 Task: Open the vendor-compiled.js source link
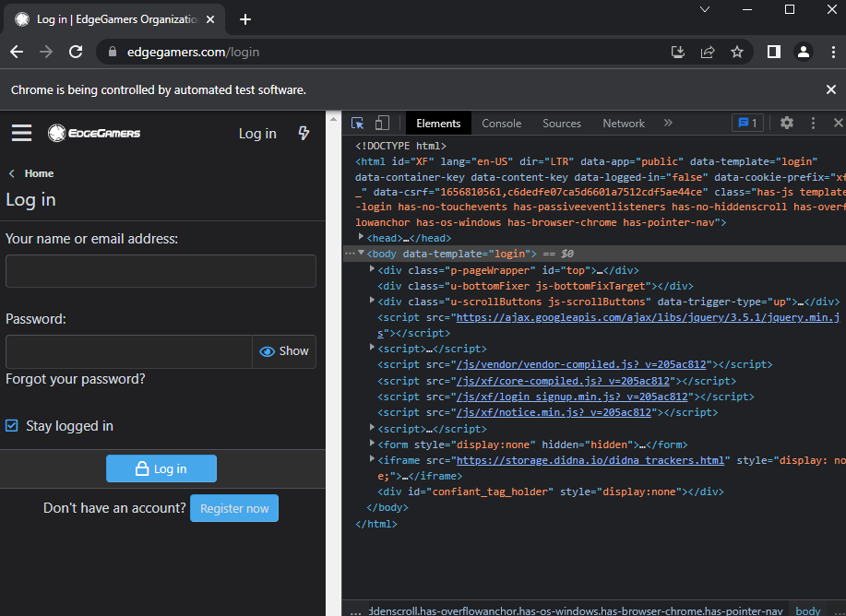click(581, 364)
